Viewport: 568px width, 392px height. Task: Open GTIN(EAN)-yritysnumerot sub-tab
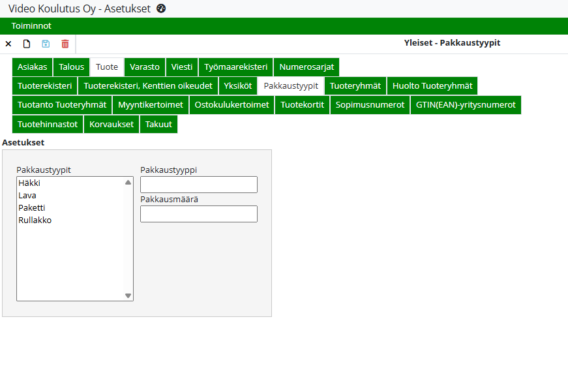[x=466, y=105]
